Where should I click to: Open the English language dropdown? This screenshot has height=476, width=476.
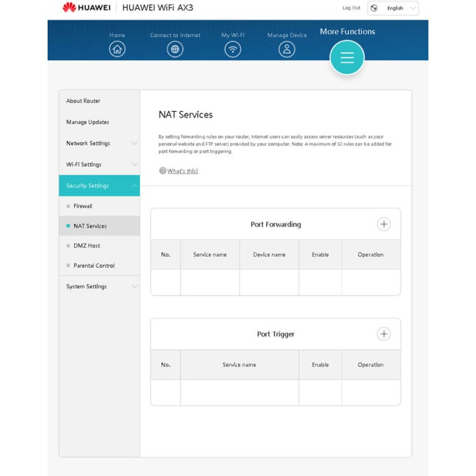click(393, 8)
